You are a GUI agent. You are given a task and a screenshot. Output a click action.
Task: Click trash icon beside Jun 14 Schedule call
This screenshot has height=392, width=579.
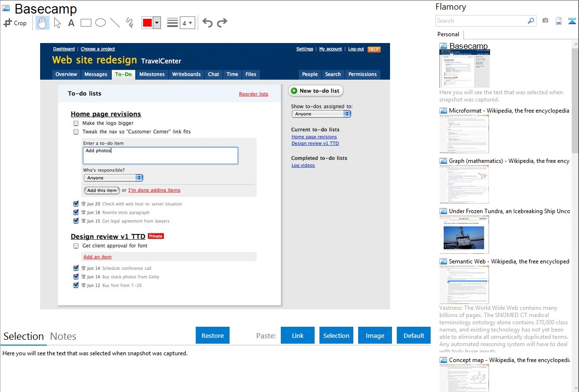(84, 268)
